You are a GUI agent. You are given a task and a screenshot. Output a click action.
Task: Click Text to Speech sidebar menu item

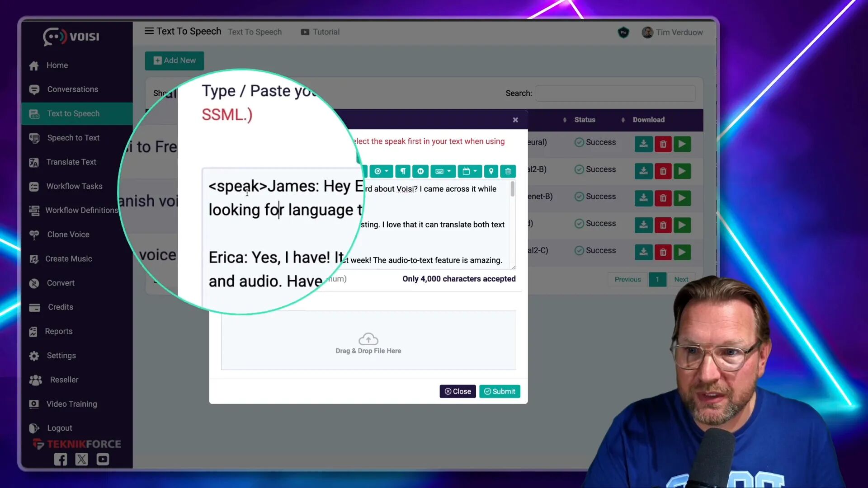[x=73, y=113]
